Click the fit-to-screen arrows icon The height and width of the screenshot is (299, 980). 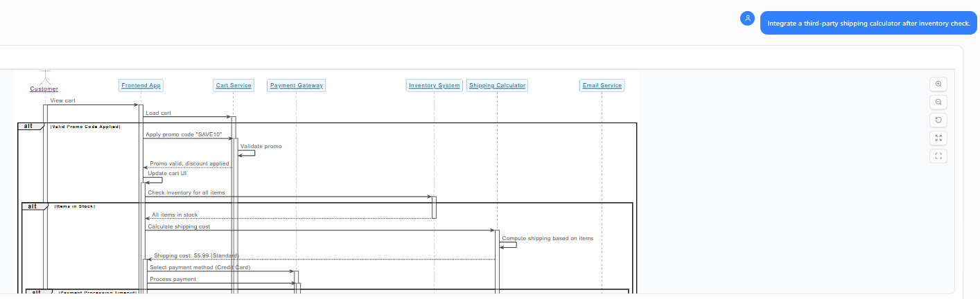click(938, 138)
